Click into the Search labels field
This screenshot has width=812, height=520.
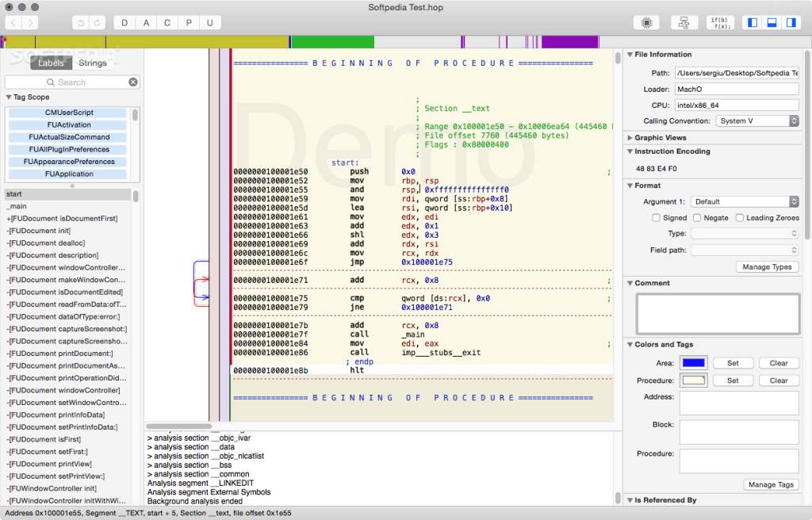click(x=72, y=82)
